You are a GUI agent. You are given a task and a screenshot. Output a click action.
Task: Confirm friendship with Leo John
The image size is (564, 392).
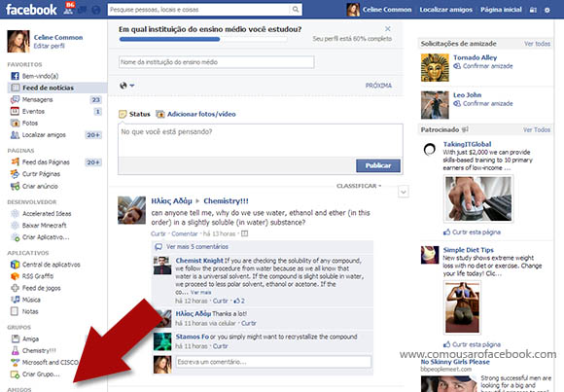487,103
